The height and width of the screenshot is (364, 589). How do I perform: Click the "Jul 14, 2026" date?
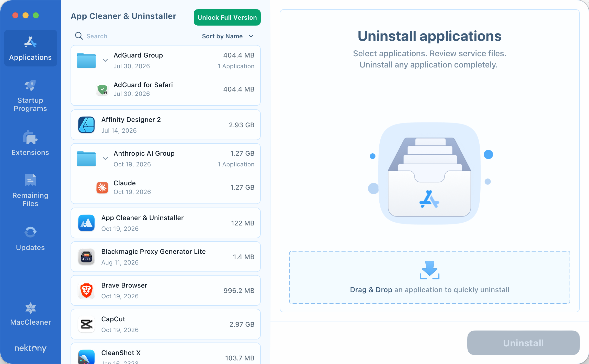(119, 131)
